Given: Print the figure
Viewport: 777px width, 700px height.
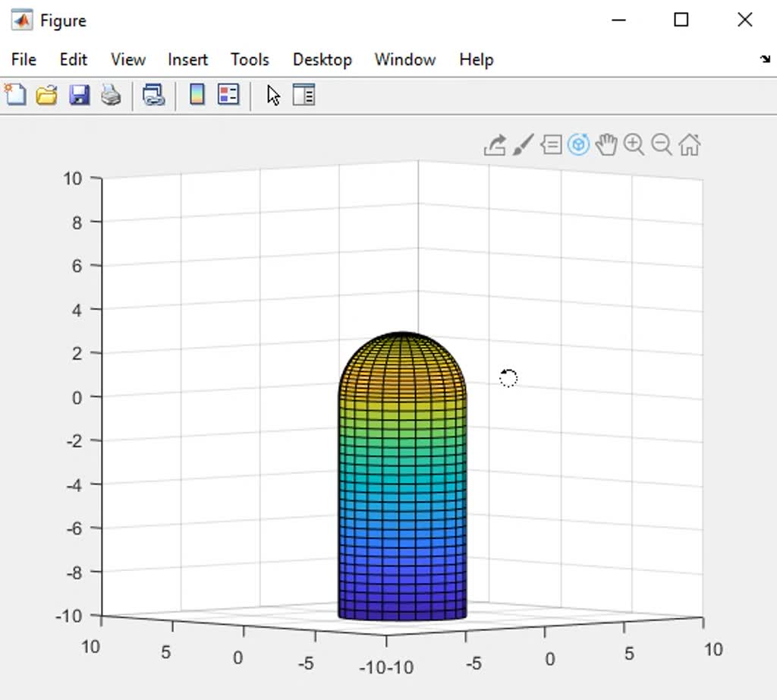Looking at the screenshot, I should tap(110, 95).
